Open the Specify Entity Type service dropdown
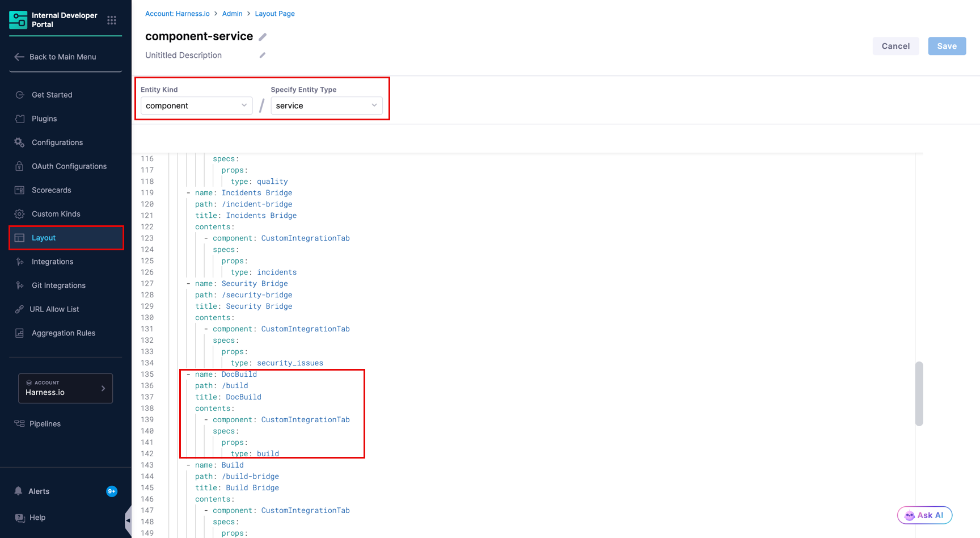Viewport: 980px width, 538px height. coord(327,106)
